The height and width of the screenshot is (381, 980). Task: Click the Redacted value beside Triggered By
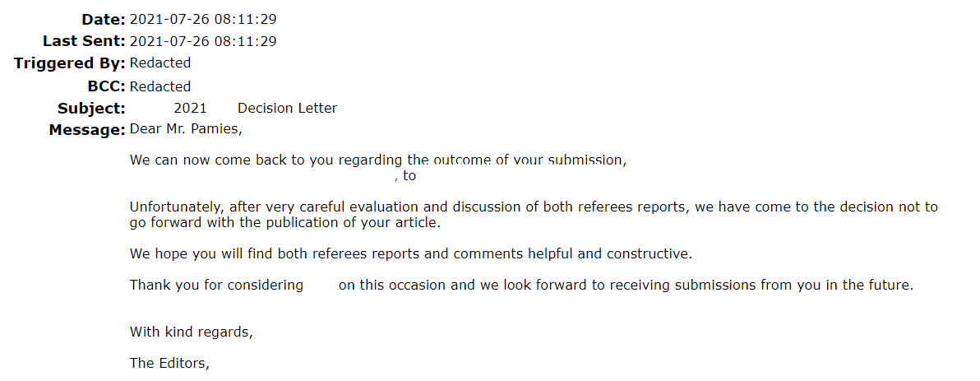click(160, 63)
